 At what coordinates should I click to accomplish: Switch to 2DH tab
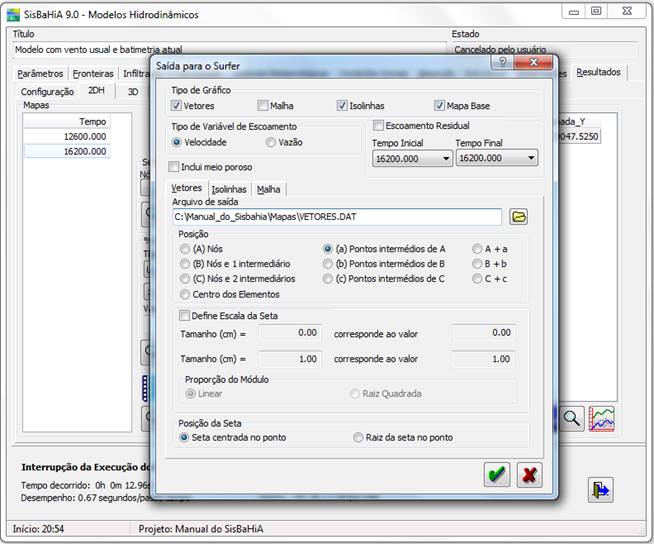coord(96,90)
